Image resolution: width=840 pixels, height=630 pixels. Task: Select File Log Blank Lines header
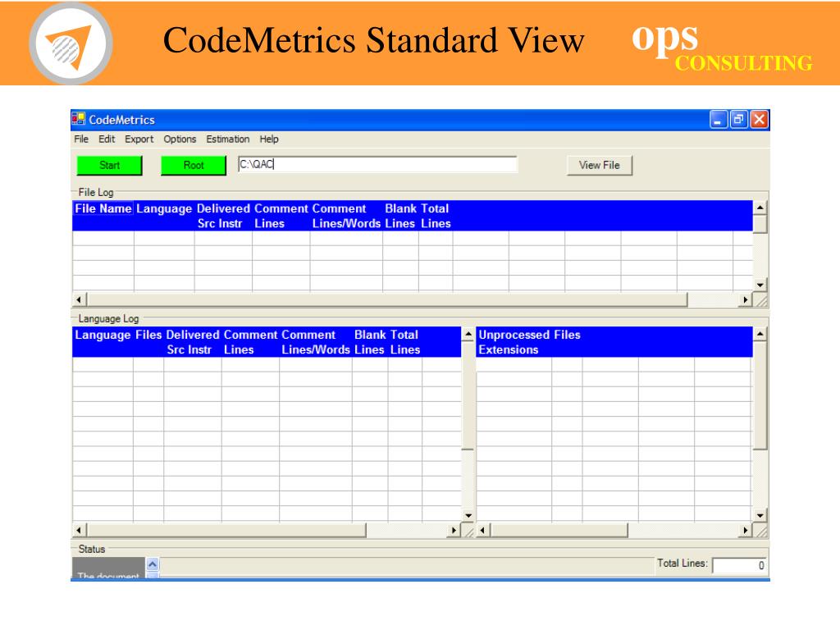tap(400, 216)
